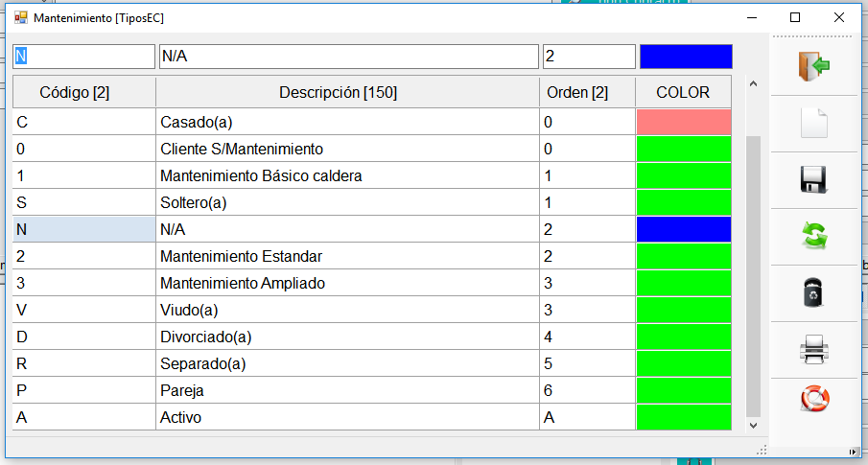868x465 pixels.
Task: Select the Cliente S/Mantenimiento row
Action: point(372,149)
